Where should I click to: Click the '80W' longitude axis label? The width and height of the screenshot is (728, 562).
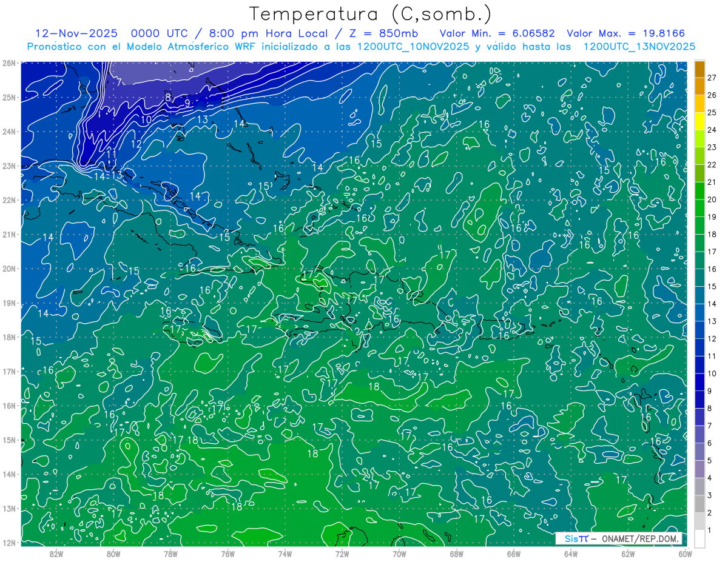[x=113, y=553]
